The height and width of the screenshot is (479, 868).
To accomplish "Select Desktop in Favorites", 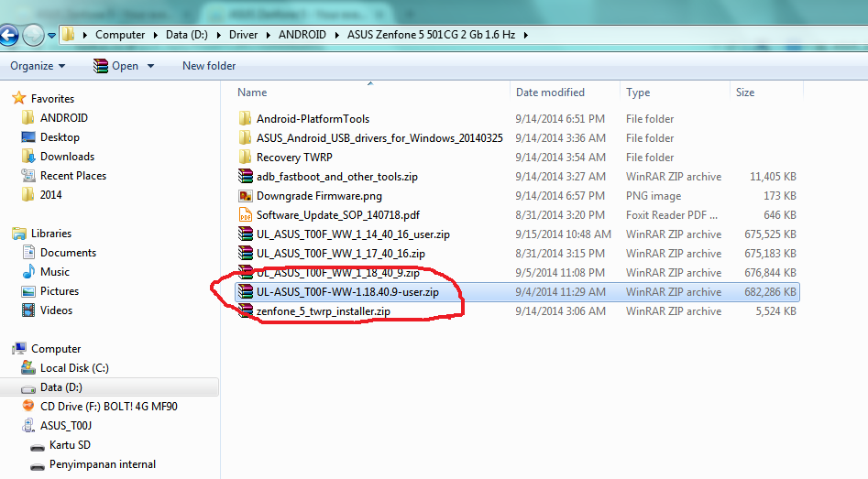I will (60, 137).
